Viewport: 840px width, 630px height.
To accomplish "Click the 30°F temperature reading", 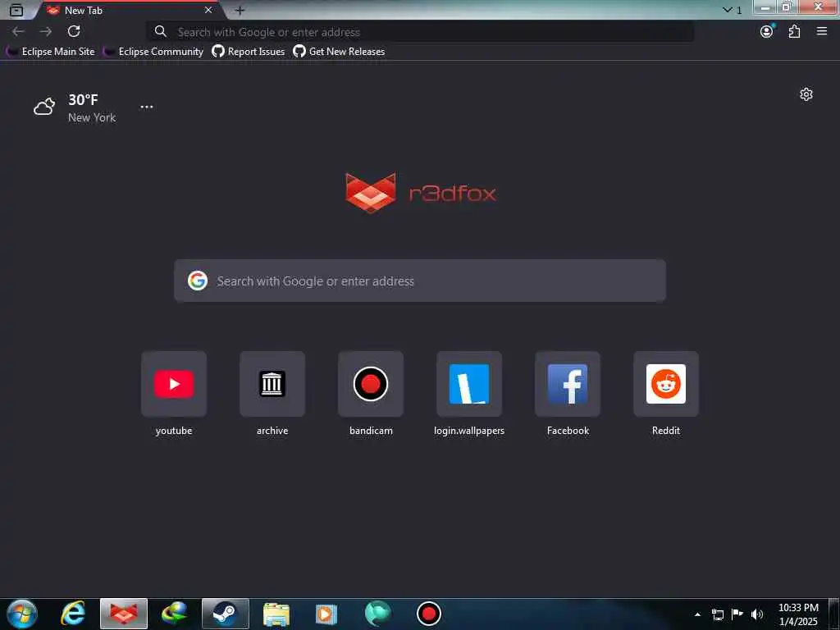I will pos(83,99).
